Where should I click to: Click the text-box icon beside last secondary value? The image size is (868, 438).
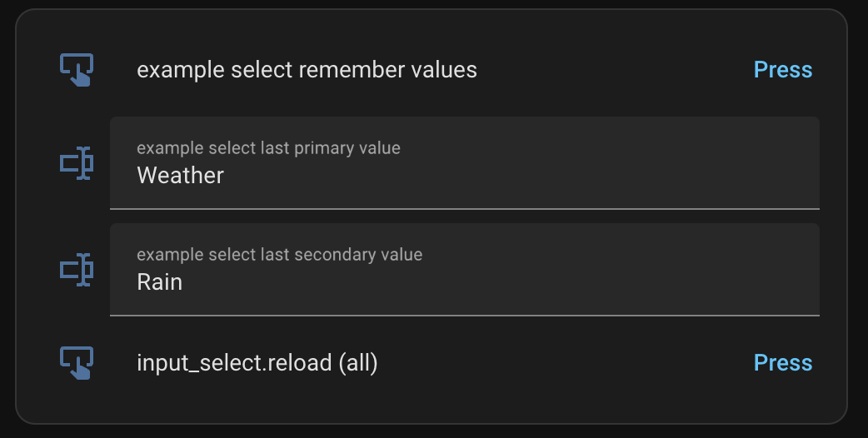pyautogui.click(x=77, y=270)
